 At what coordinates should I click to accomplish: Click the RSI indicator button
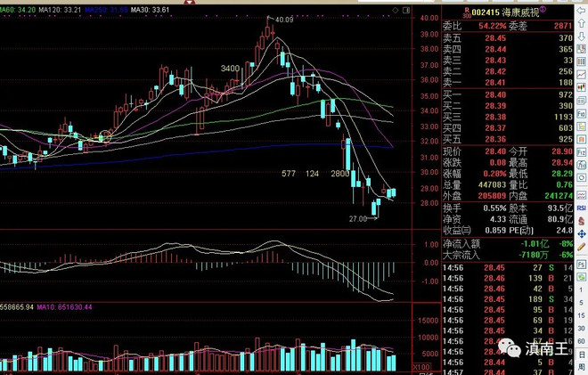pyautogui.click(x=581, y=208)
